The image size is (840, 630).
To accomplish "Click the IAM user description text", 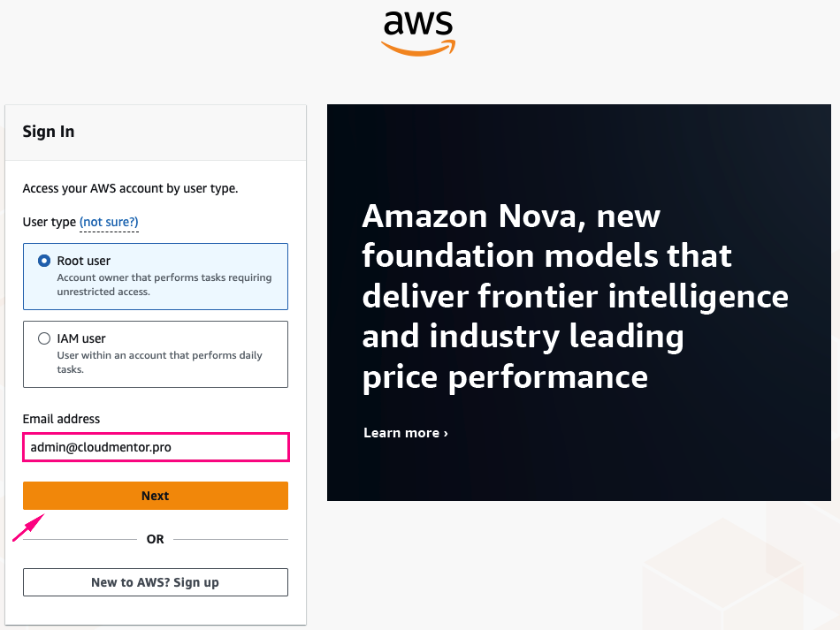I will pos(159,362).
